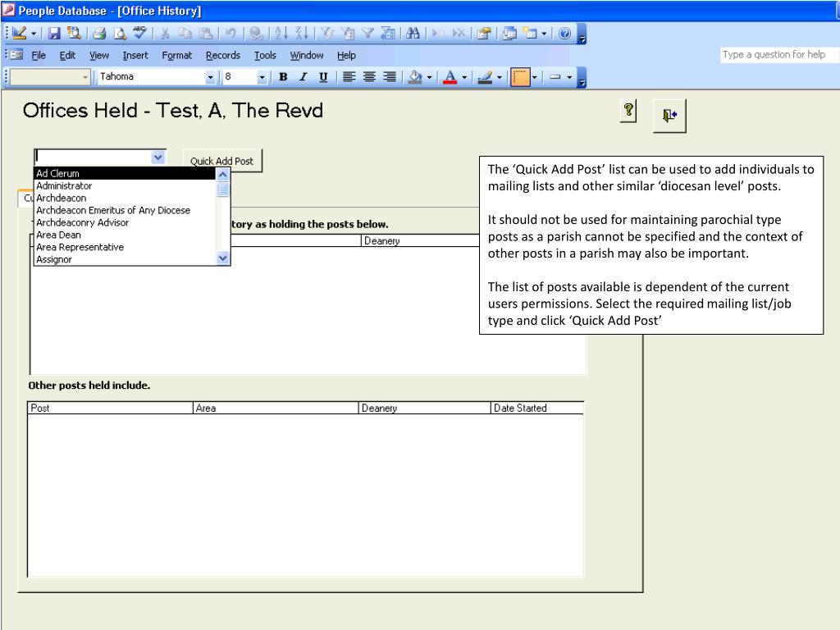Open the font size 8 dropdown
840x630 pixels.
262,77
